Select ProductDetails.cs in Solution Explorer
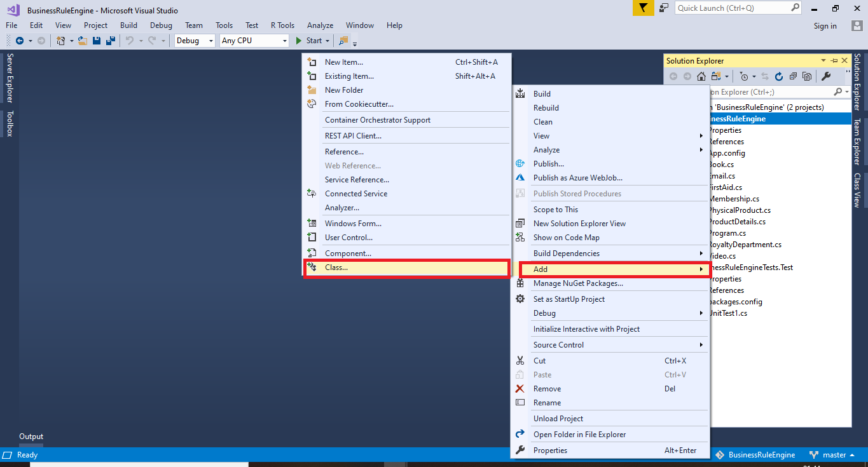 738,222
